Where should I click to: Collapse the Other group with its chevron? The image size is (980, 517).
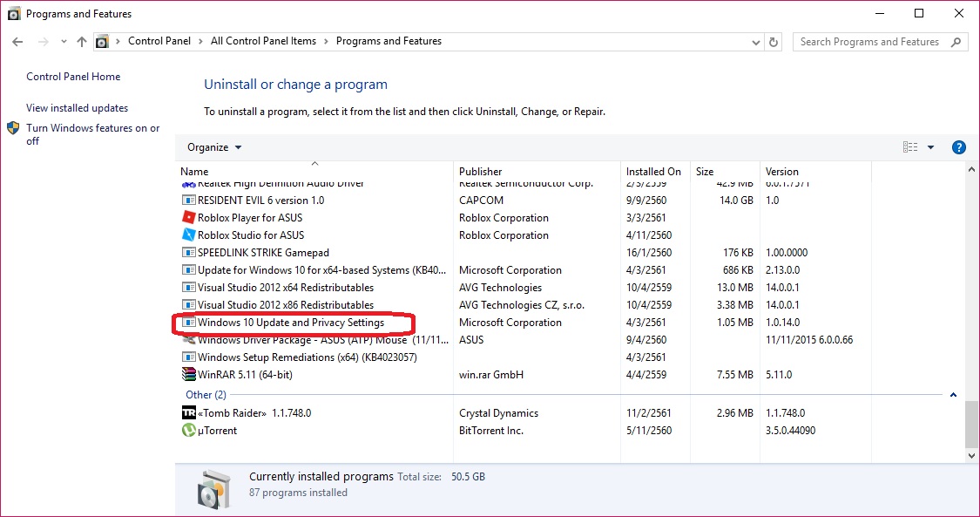[953, 395]
